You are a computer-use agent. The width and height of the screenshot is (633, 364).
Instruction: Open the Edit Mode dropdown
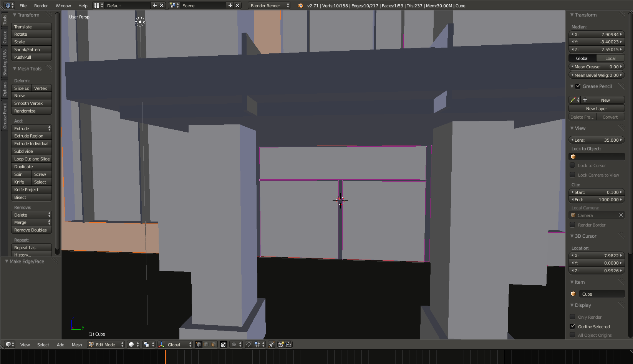(106, 344)
